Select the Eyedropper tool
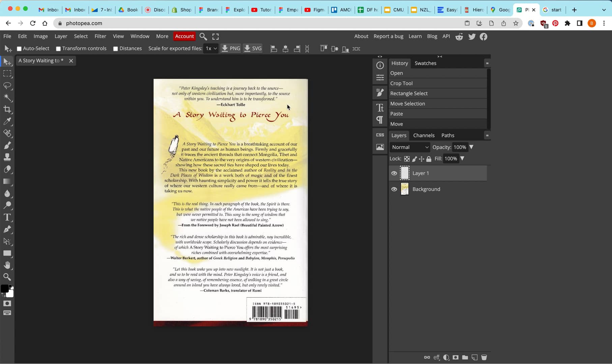Image resolution: width=612 pixels, height=364 pixels. [x=8, y=122]
